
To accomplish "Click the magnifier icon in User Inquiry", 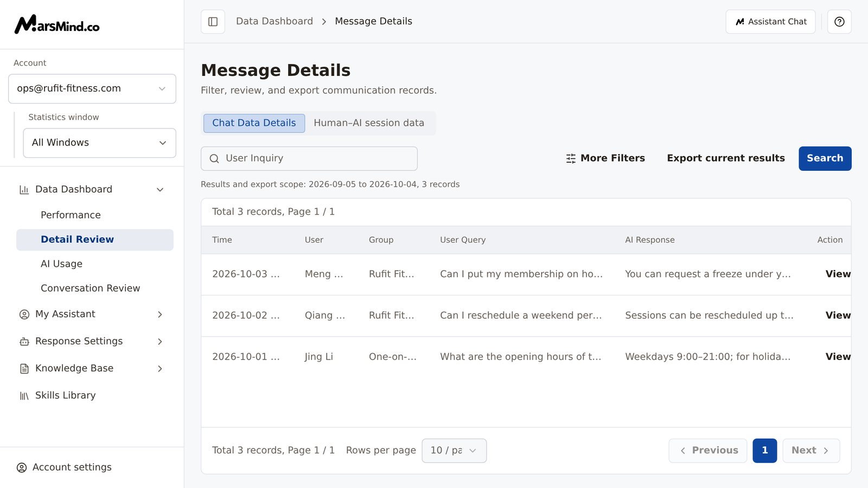I will (x=214, y=158).
